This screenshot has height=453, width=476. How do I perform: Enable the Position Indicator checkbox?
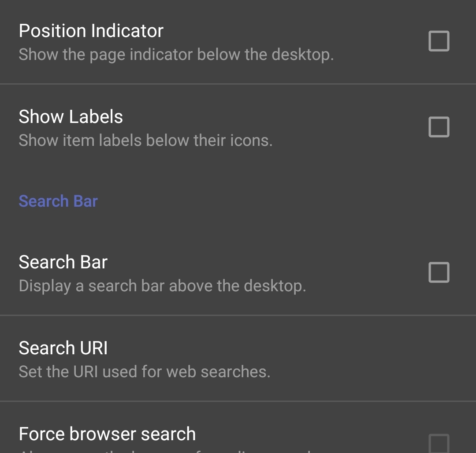point(439,41)
